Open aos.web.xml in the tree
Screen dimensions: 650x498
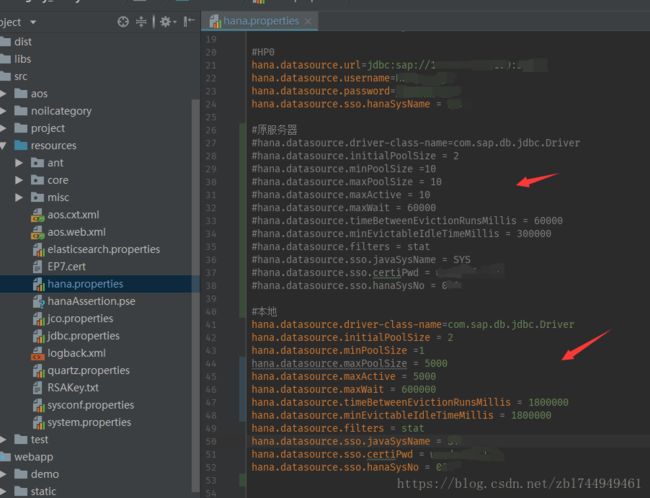[76, 232]
